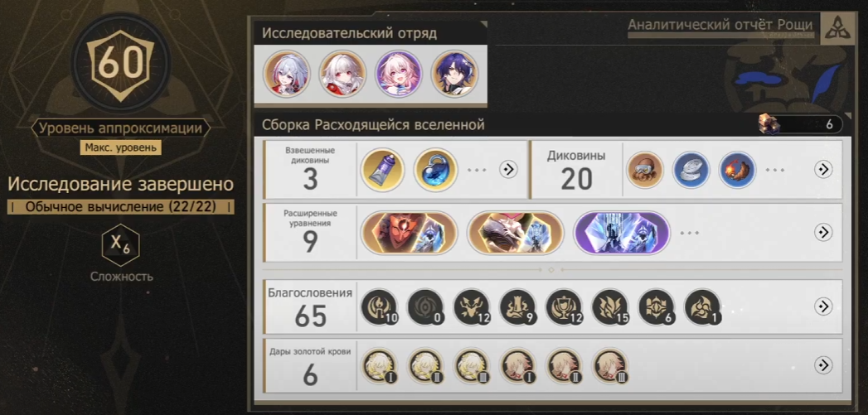Open the Дары золотой крови arrow
The height and width of the screenshot is (415, 868).
[824, 365]
